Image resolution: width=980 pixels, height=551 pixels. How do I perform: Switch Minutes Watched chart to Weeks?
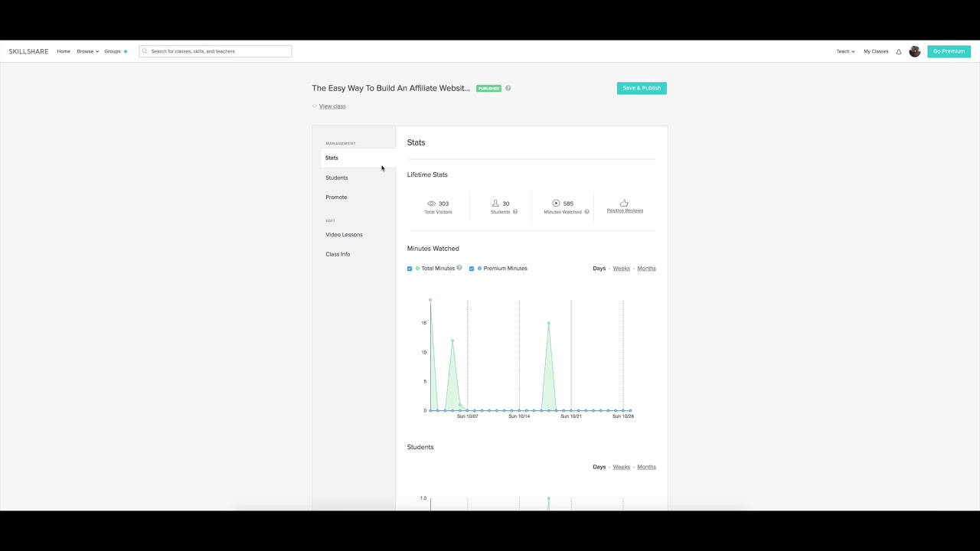coord(621,269)
